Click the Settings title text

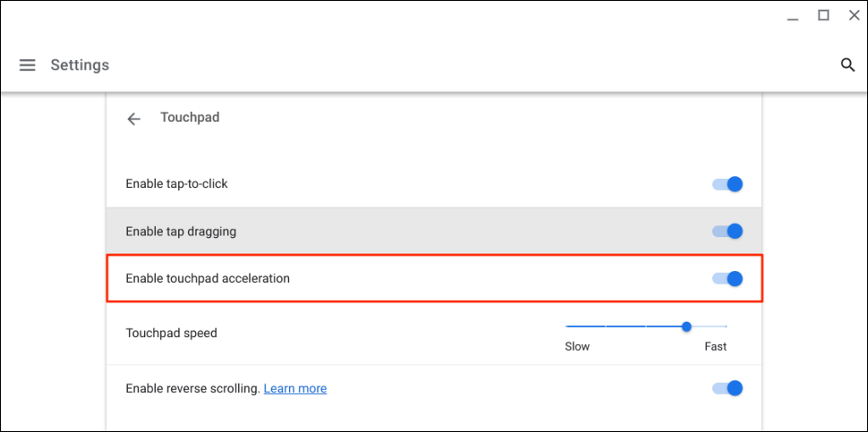point(80,65)
